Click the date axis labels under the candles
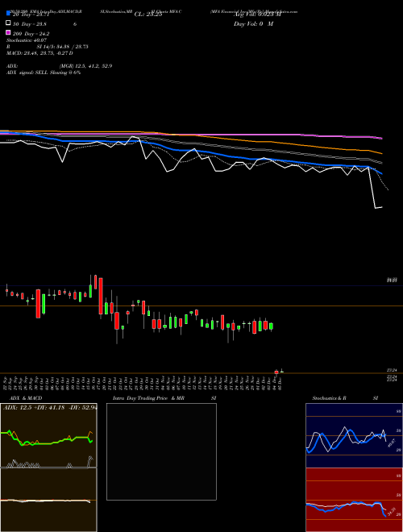 point(143,384)
